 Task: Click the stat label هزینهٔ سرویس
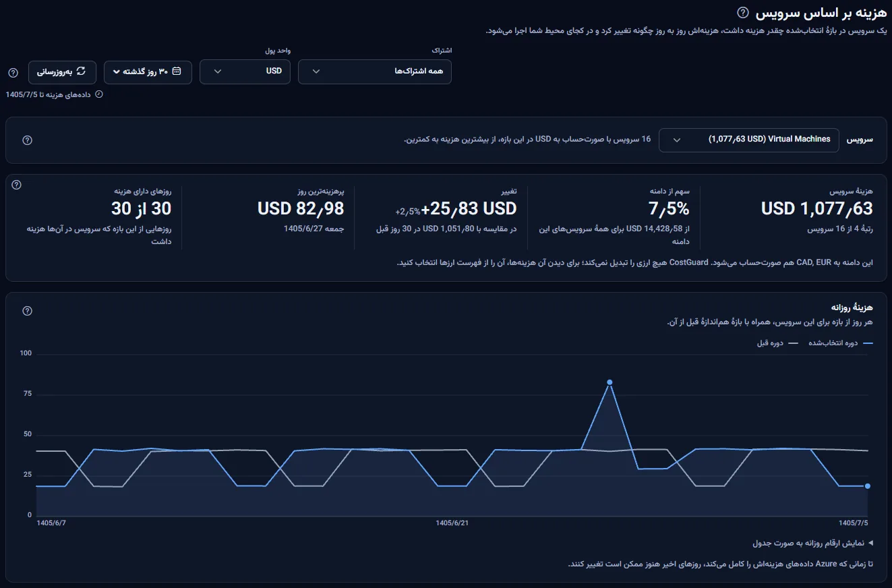pos(852,192)
